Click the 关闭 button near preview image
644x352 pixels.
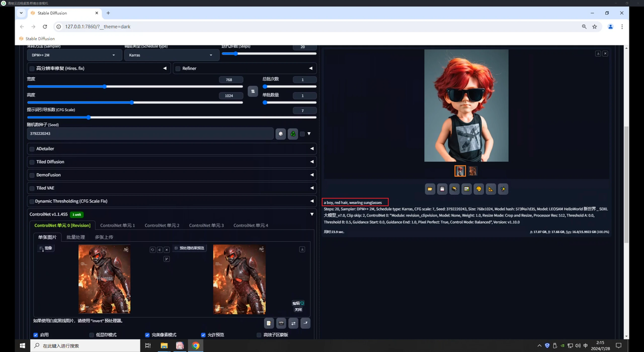298,310
